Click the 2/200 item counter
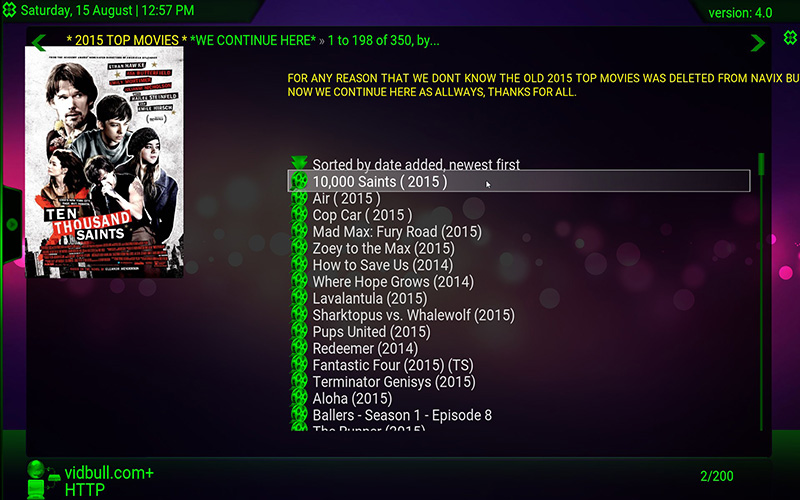This screenshot has height=500, width=800. coord(718,476)
